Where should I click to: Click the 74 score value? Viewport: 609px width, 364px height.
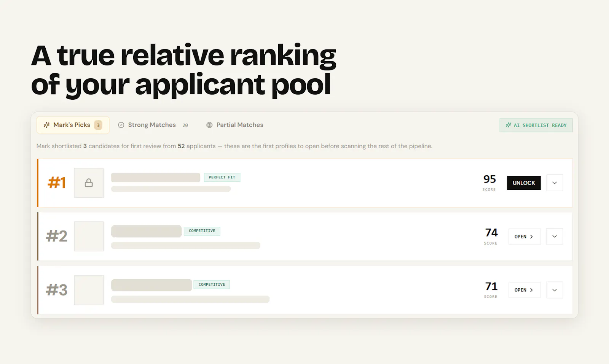(491, 233)
